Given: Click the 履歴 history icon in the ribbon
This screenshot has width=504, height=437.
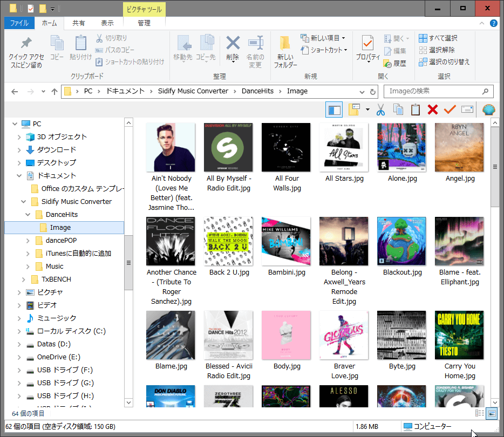Looking at the screenshot, I should click(394, 63).
